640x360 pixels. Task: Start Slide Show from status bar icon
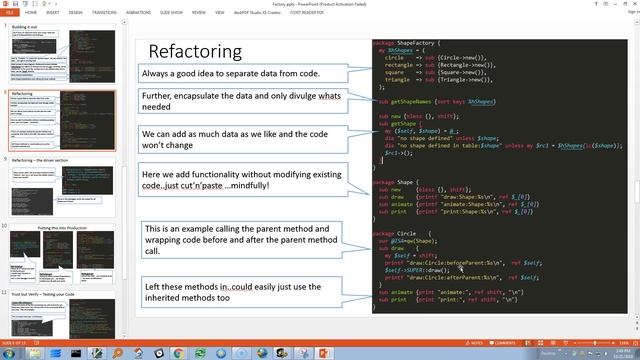click(x=566, y=343)
